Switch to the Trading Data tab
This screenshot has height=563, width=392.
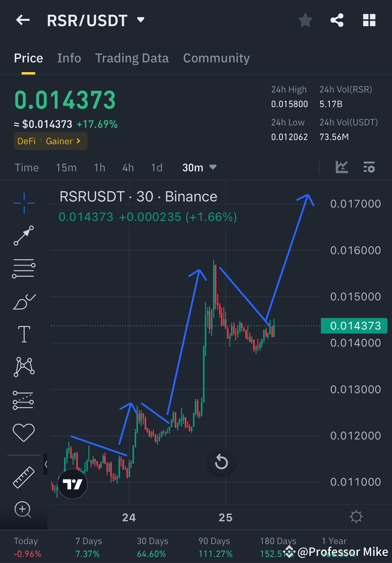coord(132,58)
